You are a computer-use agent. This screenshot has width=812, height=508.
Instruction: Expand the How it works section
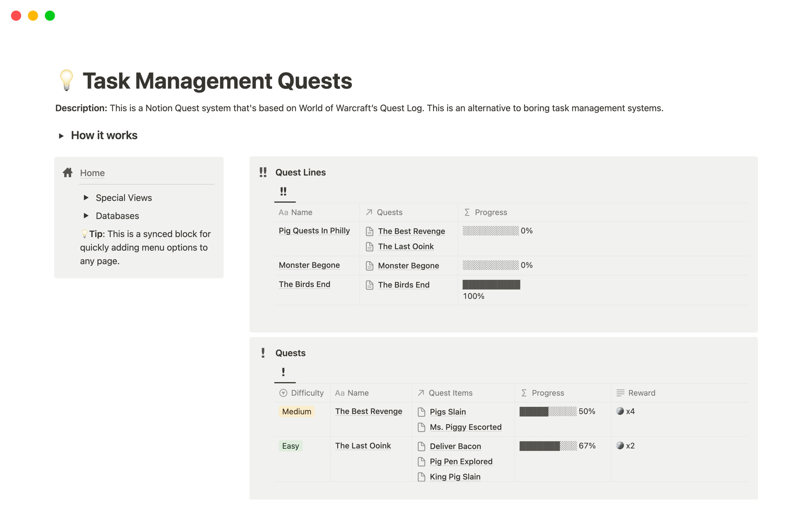pos(62,135)
